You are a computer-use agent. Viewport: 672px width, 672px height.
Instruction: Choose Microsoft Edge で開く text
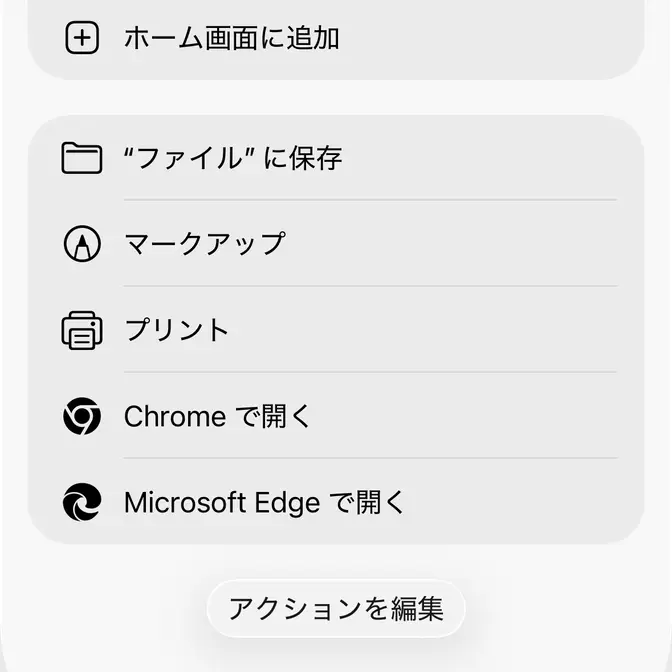click(x=264, y=502)
